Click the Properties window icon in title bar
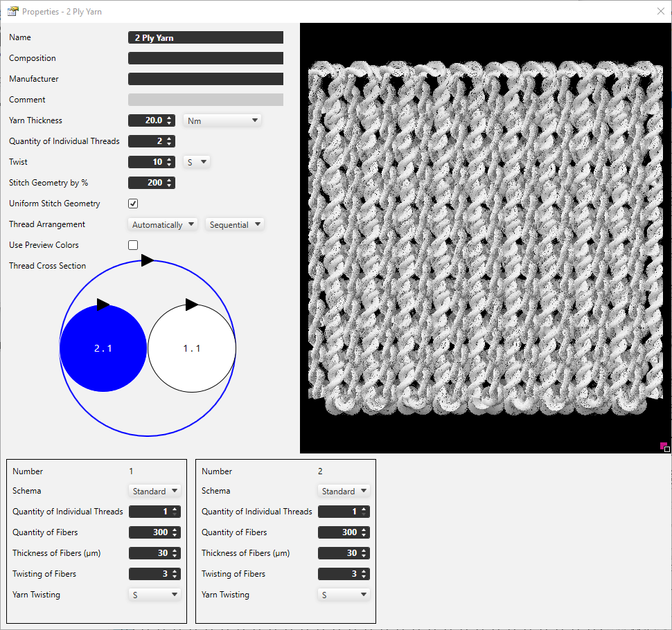The height and width of the screenshot is (630, 672). 12,11
